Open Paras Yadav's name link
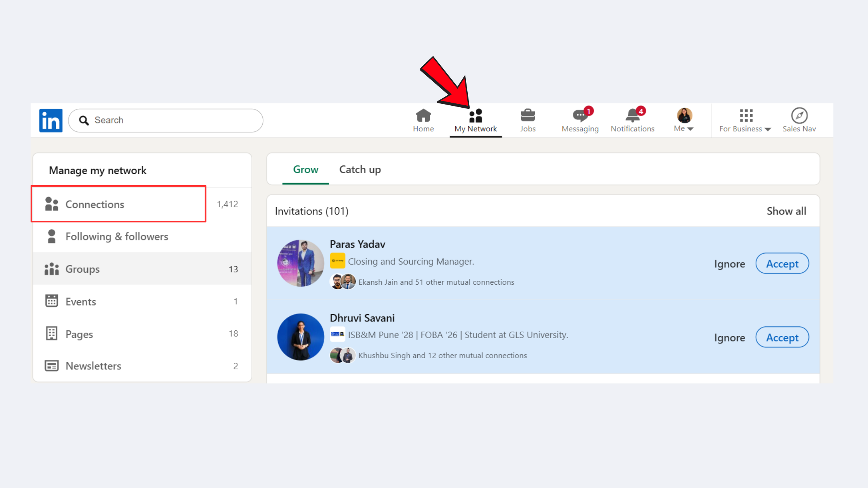Screen dimensions: 868x488 pyautogui.click(x=357, y=244)
